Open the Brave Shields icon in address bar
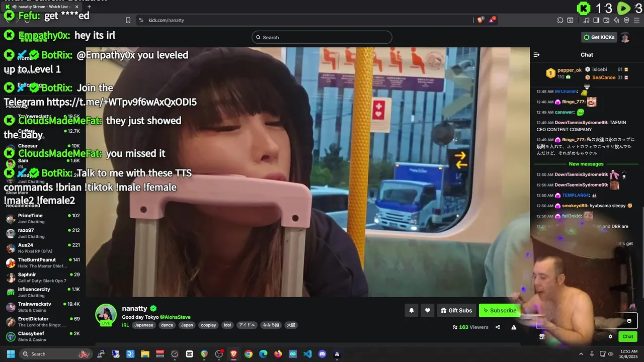 [x=480, y=20]
